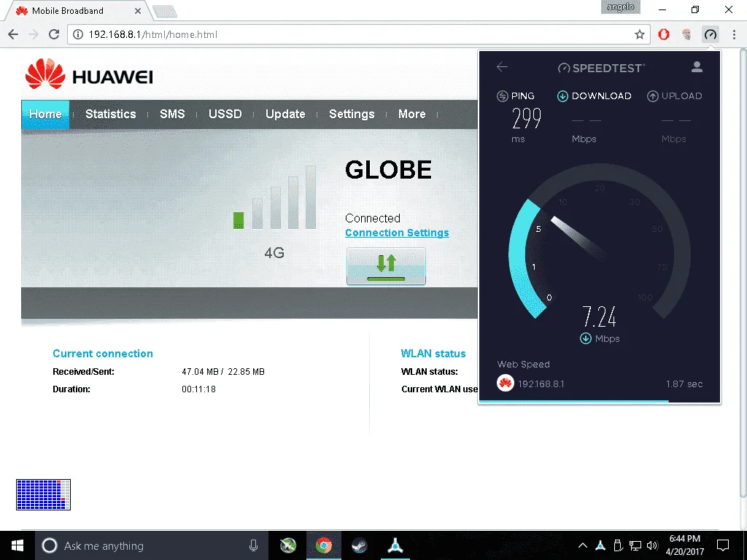Open the network icon in system tray
747x560 pixels.
click(x=635, y=545)
